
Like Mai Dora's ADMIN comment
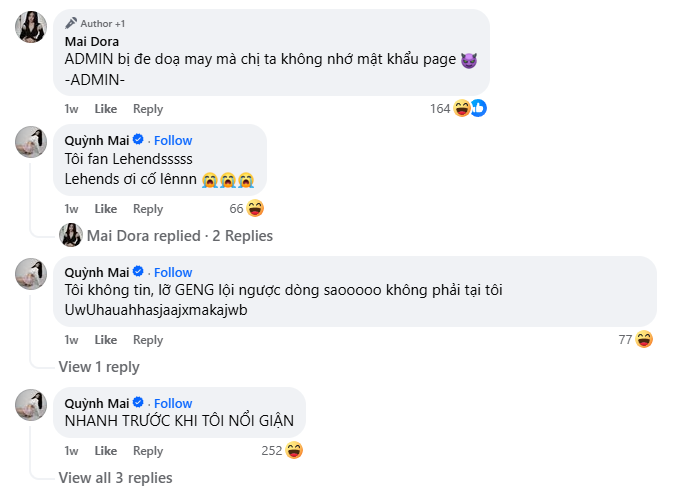coord(106,109)
